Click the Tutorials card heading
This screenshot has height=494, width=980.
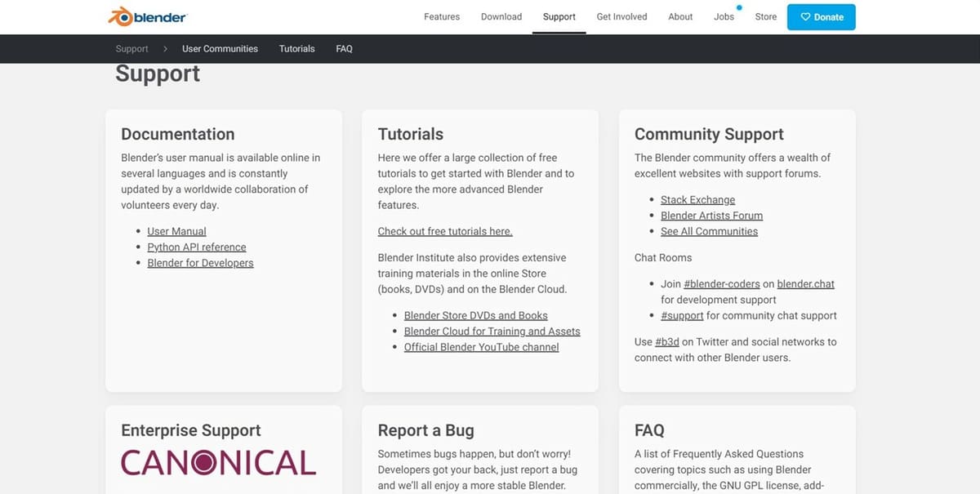point(411,134)
